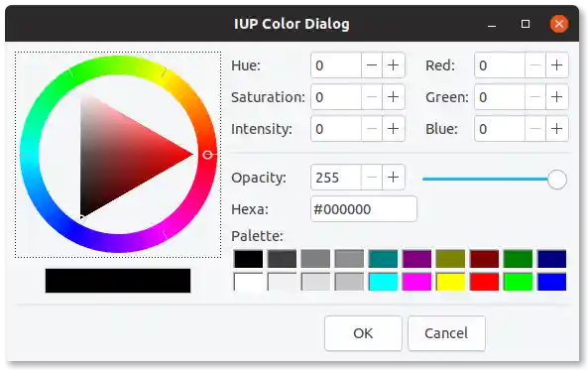Pick the teal palette swatch
Image resolution: width=588 pixels, height=370 pixels.
point(383,259)
